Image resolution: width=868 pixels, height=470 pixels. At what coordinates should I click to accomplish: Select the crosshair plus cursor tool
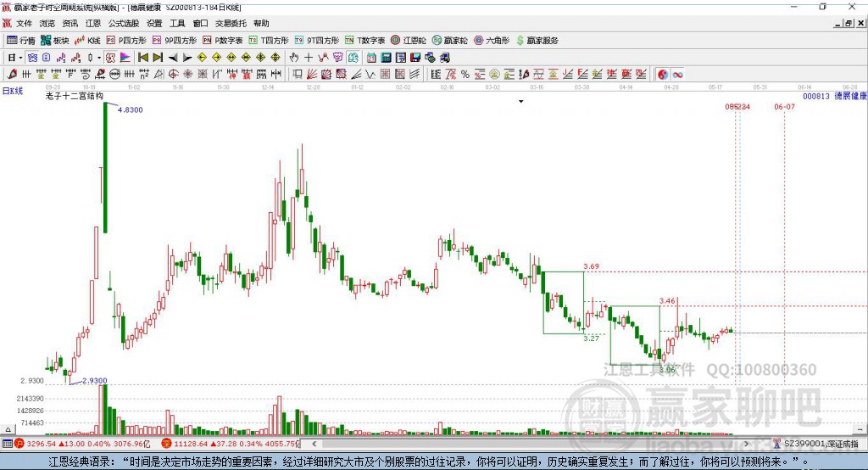[309, 58]
